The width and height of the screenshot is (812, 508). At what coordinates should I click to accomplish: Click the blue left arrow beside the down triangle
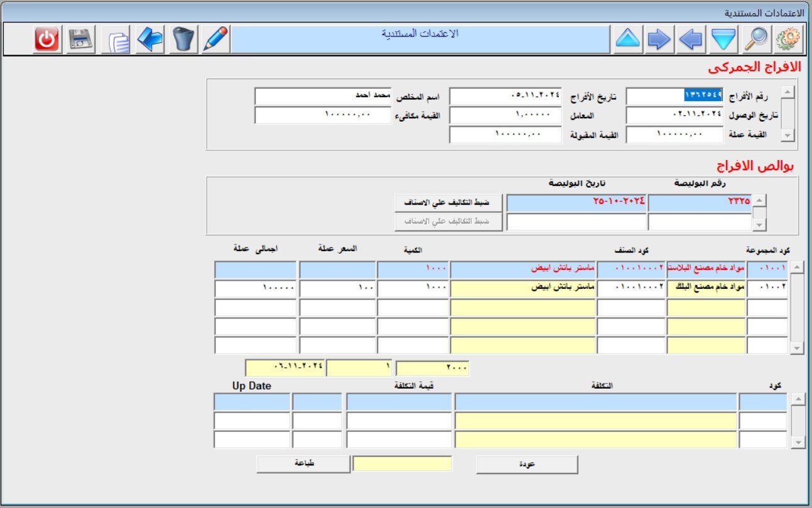691,40
